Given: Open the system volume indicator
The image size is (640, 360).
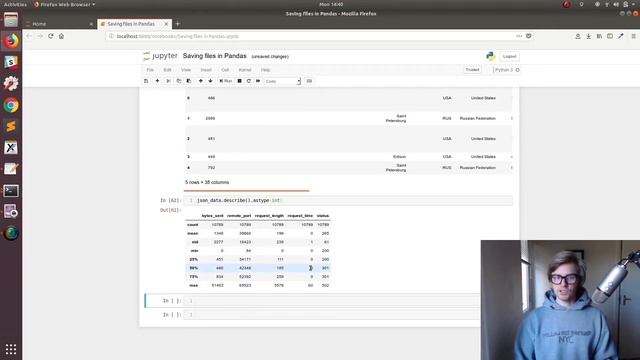Looking at the screenshot, I should [x=616, y=4].
